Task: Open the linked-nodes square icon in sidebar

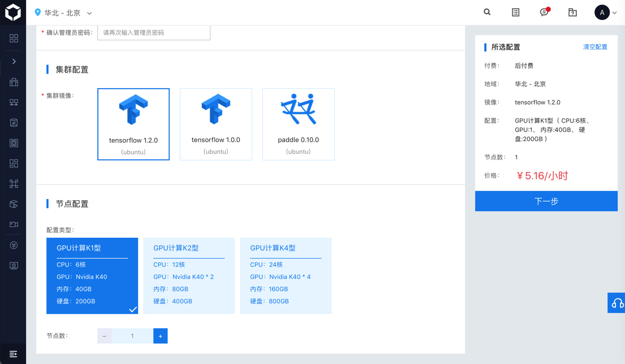Action: [x=14, y=184]
